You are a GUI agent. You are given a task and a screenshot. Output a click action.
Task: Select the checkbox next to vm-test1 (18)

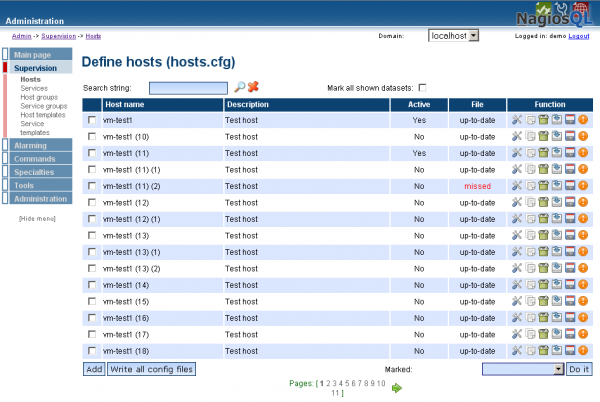coord(92,351)
